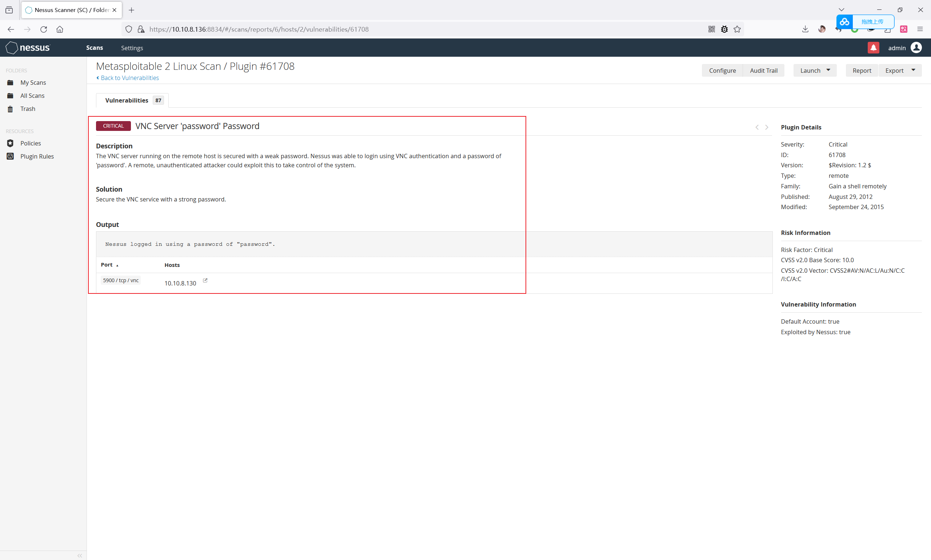Click the Report button
Image resolution: width=931 pixels, height=560 pixels.
(x=862, y=71)
